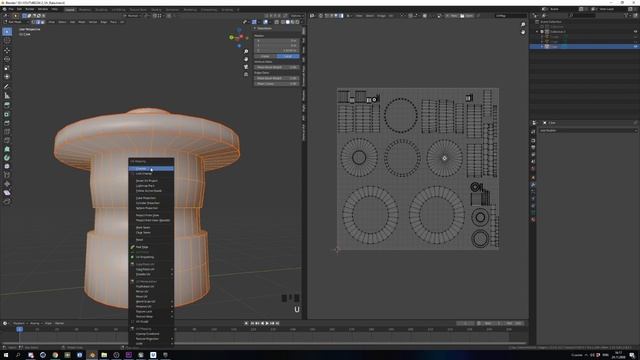Click the 3D viewport zoom magnifier gizmo
Image resolution: width=640 pixels, height=360 pixels.
[x=246, y=51]
